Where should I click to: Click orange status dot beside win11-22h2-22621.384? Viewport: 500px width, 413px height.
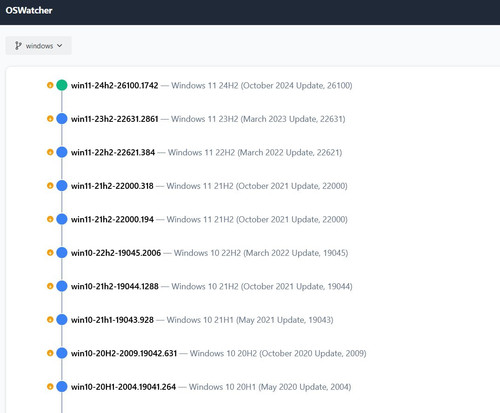50,152
